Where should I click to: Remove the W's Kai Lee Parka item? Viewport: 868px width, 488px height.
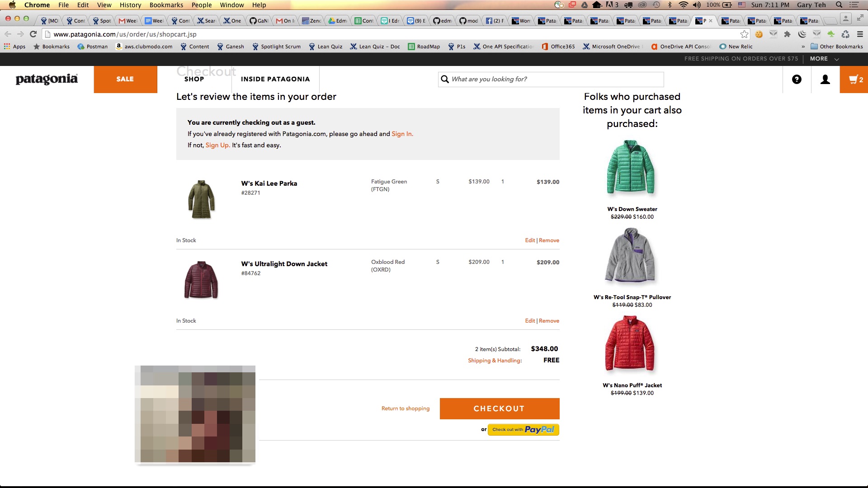549,240
